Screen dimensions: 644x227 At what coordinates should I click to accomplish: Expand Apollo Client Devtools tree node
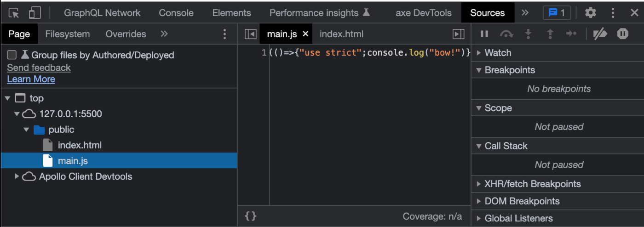coord(17,176)
